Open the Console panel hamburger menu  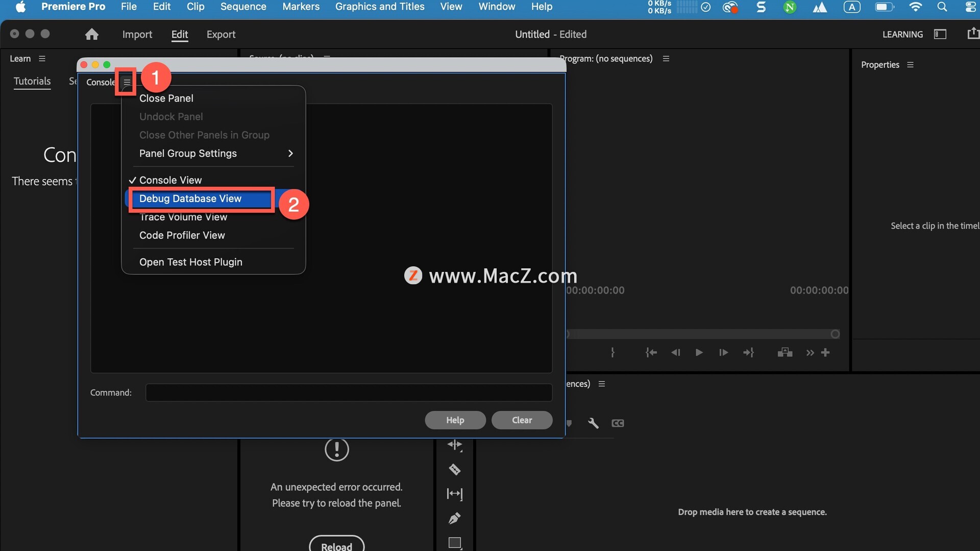click(x=127, y=82)
